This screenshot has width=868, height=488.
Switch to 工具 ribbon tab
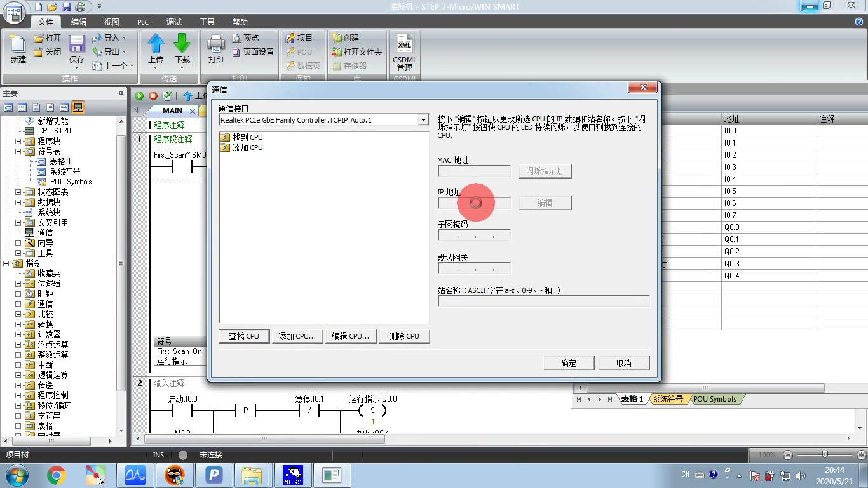[207, 22]
